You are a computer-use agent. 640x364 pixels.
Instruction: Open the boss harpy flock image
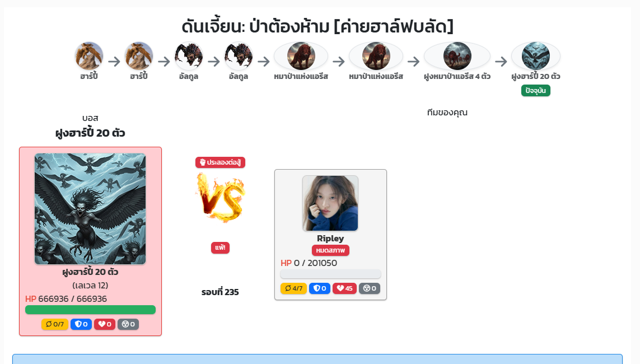[x=90, y=209]
